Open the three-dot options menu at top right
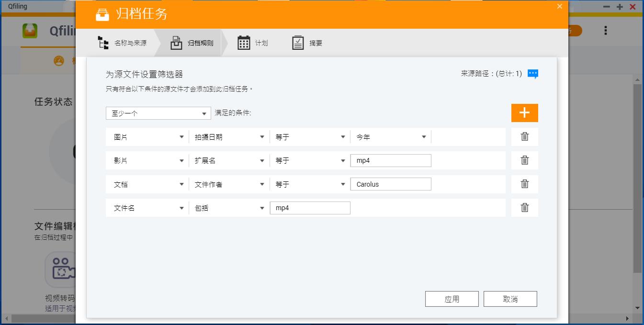 point(605,30)
